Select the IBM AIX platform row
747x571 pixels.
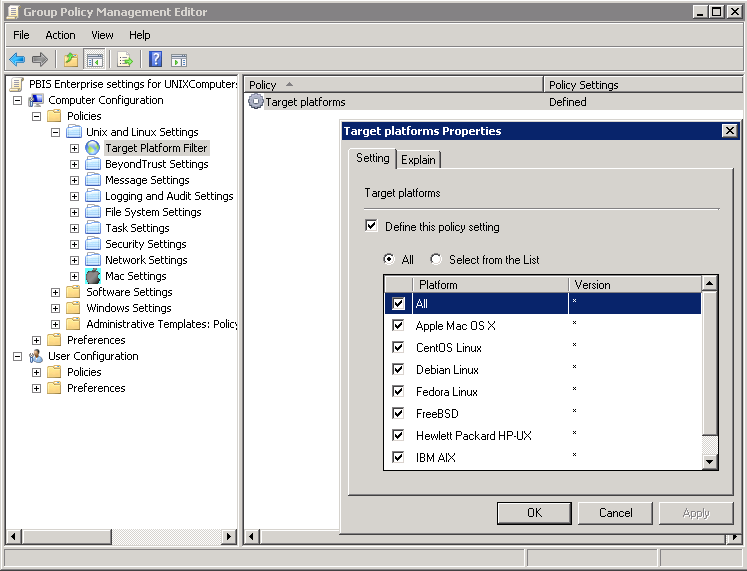pyautogui.click(x=543, y=457)
